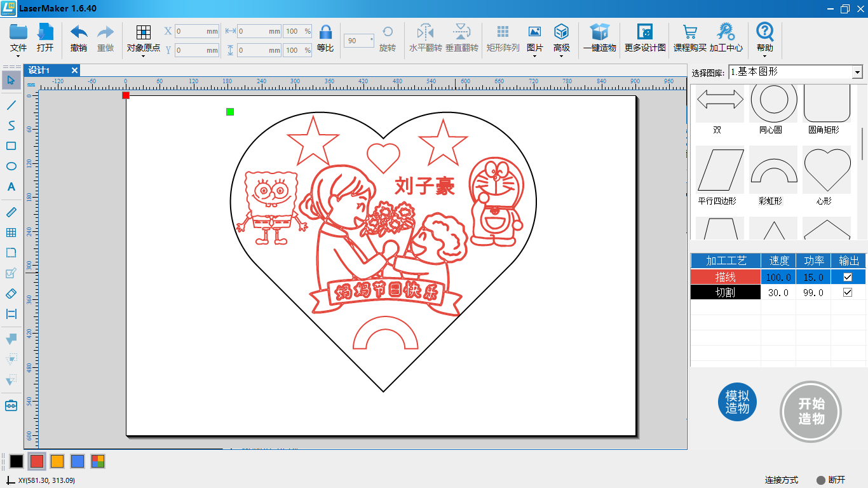Click the toolbox icon in left toolbar
This screenshot has width=868, height=488.
coord(11,405)
